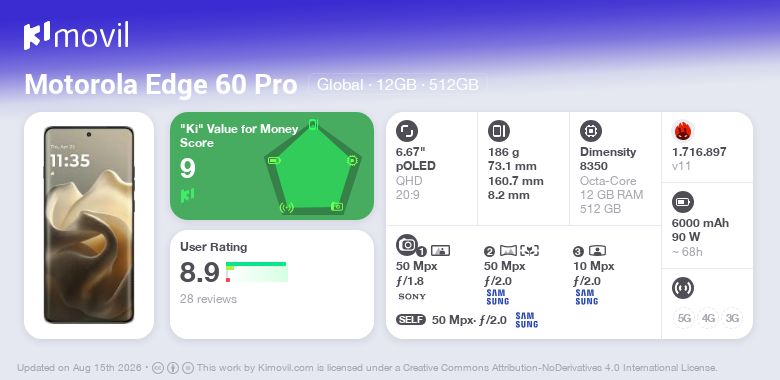Click the connectivity signal icon
The image size is (780, 380).
(x=682, y=288)
